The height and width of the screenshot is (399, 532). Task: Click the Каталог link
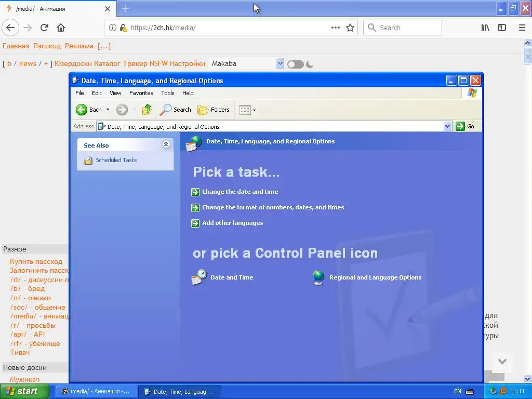pyautogui.click(x=107, y=63)
